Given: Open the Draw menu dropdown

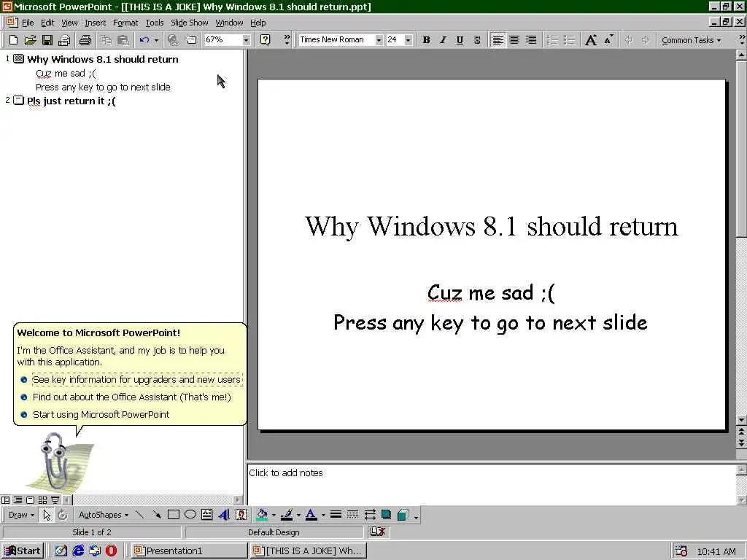Looking at the screenshot, I should click(x=21, y=515).
